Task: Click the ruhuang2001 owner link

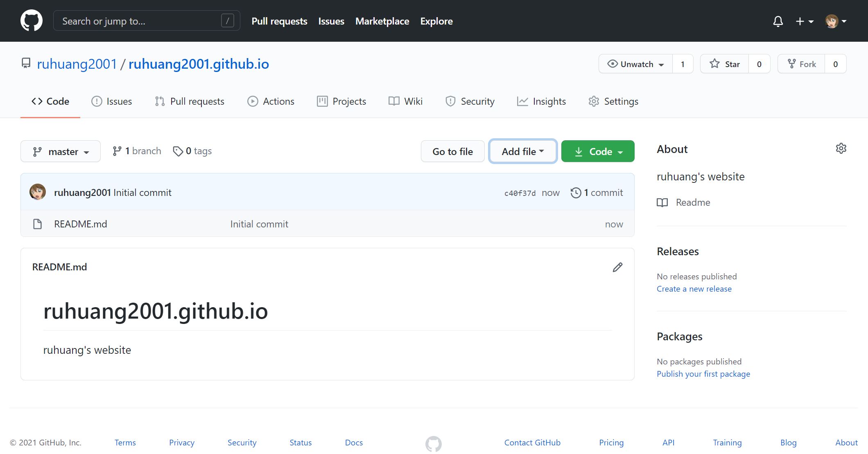Action: tap(77, 64)
